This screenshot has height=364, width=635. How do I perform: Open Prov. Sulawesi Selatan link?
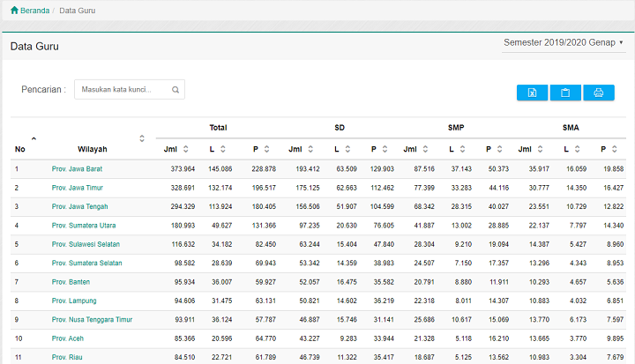[x=86, y=244]
